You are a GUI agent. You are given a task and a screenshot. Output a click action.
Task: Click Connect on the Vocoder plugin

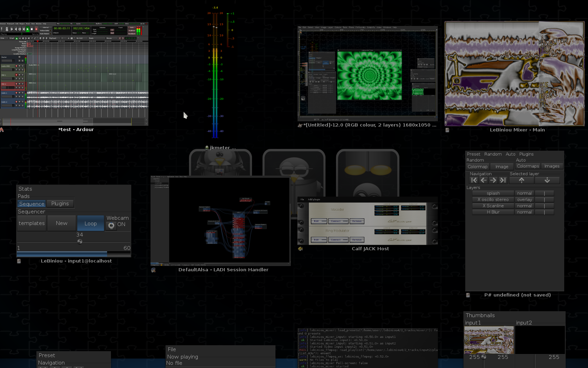pyautogui.click(x=338, y=221)
